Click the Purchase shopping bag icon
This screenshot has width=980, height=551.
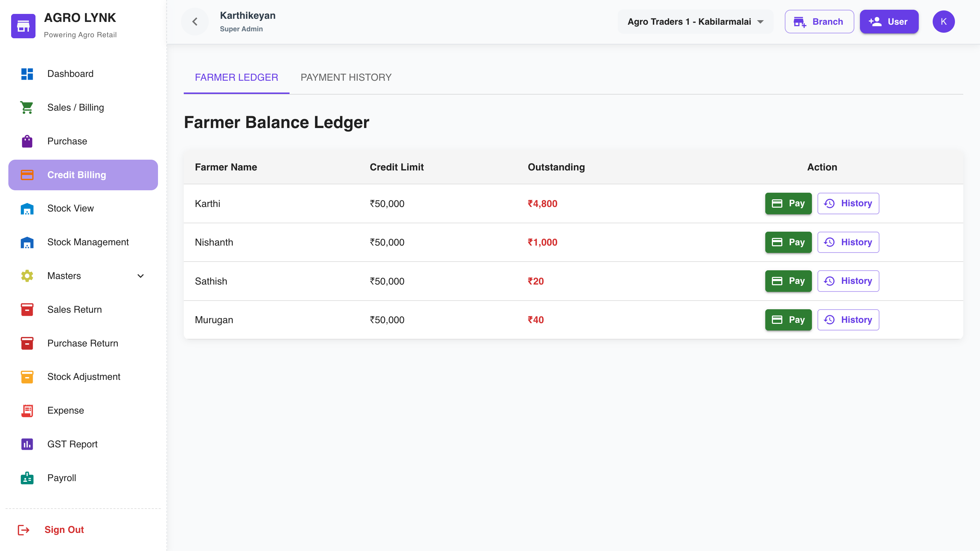[27, 141]
